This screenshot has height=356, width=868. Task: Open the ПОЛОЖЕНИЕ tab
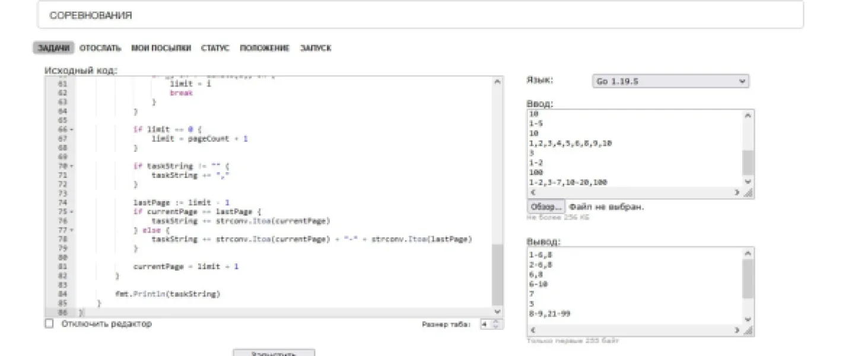click(x=265, y=48)
